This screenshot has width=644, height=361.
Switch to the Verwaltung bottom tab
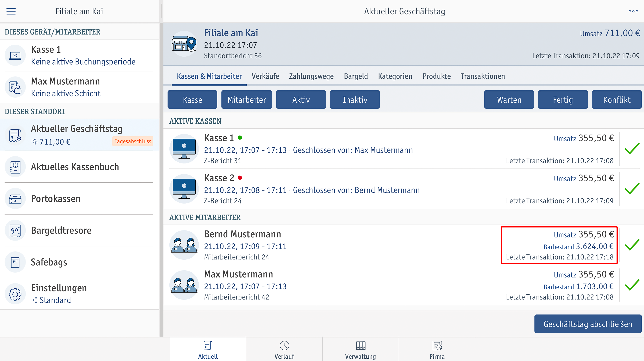(x=361, y=350)
